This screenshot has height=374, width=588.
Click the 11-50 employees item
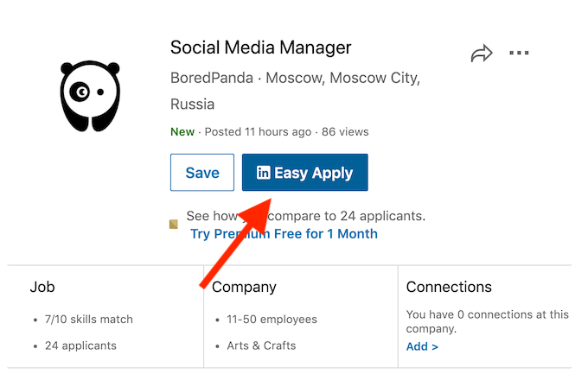point(273,320)
